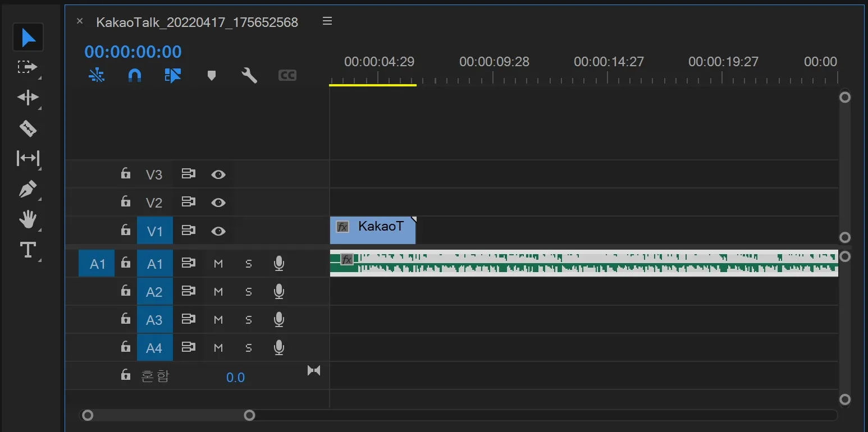Viewport: 868px width, 432px height.
Task: Toggle A4 track targeting
Action: [155, 348]
